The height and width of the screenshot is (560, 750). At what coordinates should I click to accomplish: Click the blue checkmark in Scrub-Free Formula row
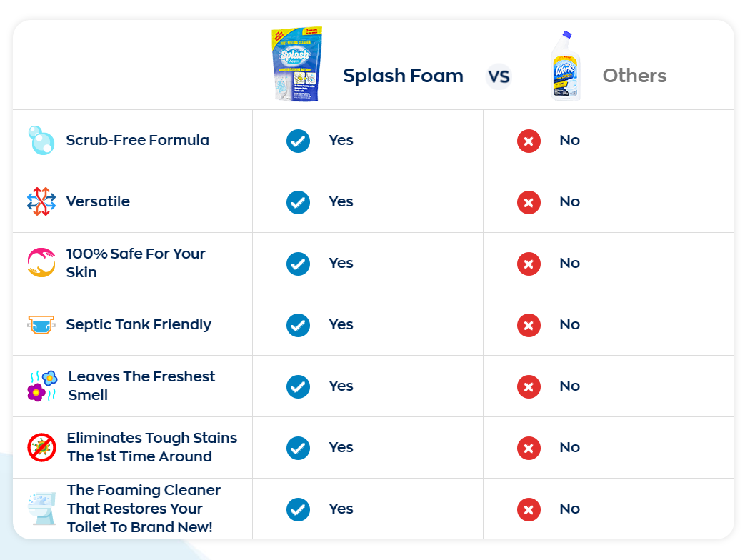[298, 141]
